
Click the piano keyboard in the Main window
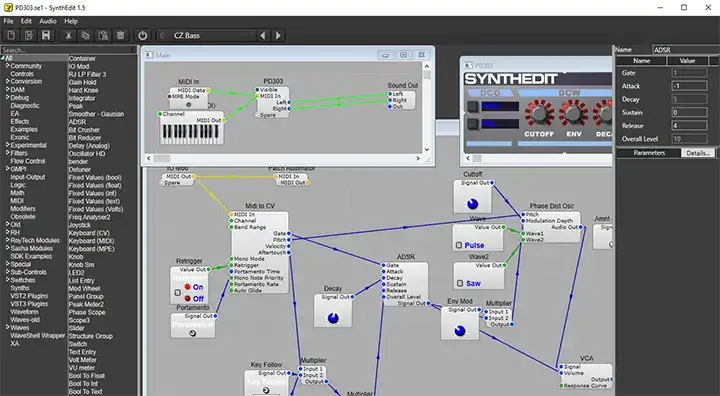coord(192,133)
